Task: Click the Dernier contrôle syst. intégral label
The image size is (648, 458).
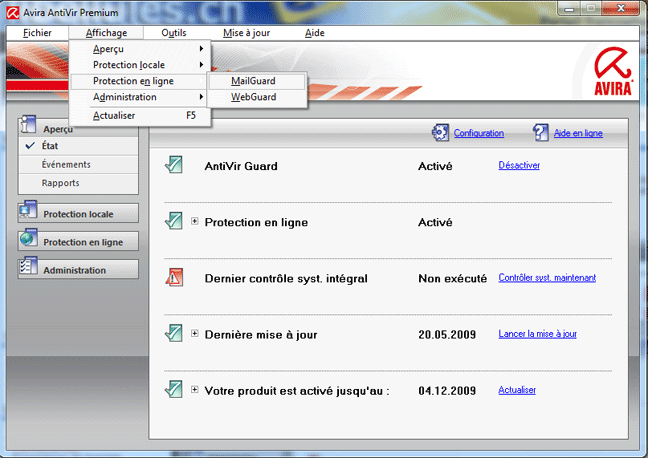Action: click(x=286, y=279)
